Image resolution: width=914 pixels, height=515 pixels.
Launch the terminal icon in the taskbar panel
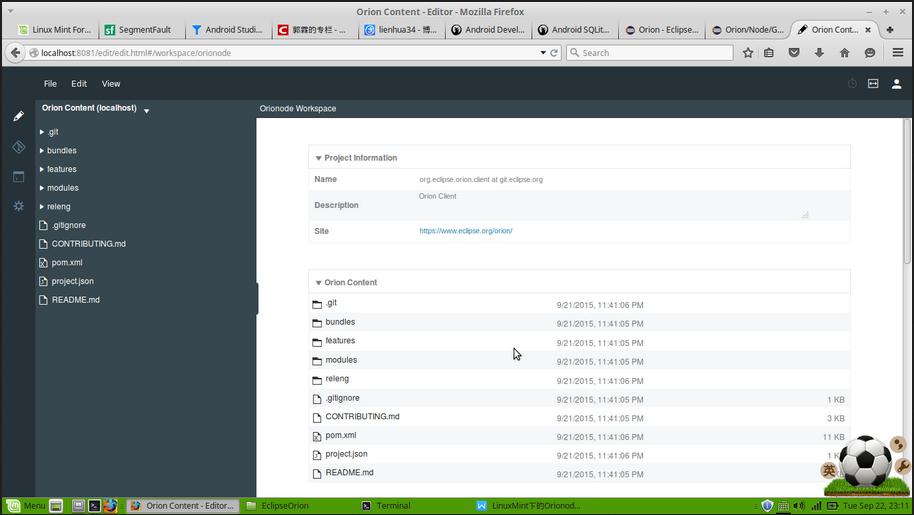point(94,506)
